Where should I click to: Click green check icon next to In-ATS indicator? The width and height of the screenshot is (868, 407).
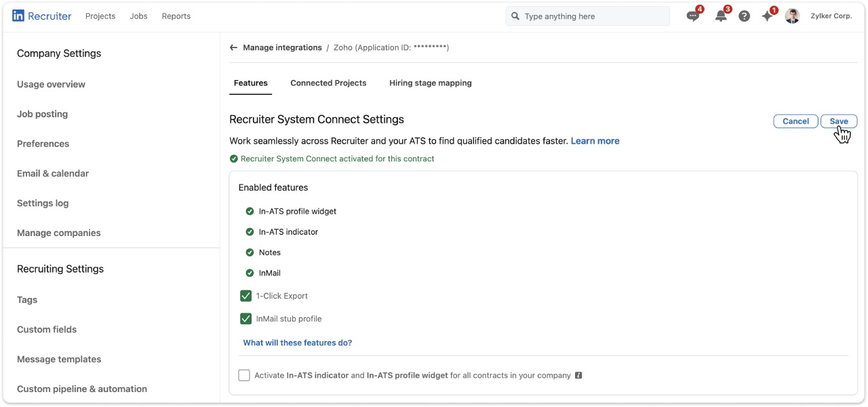[250, 232]
